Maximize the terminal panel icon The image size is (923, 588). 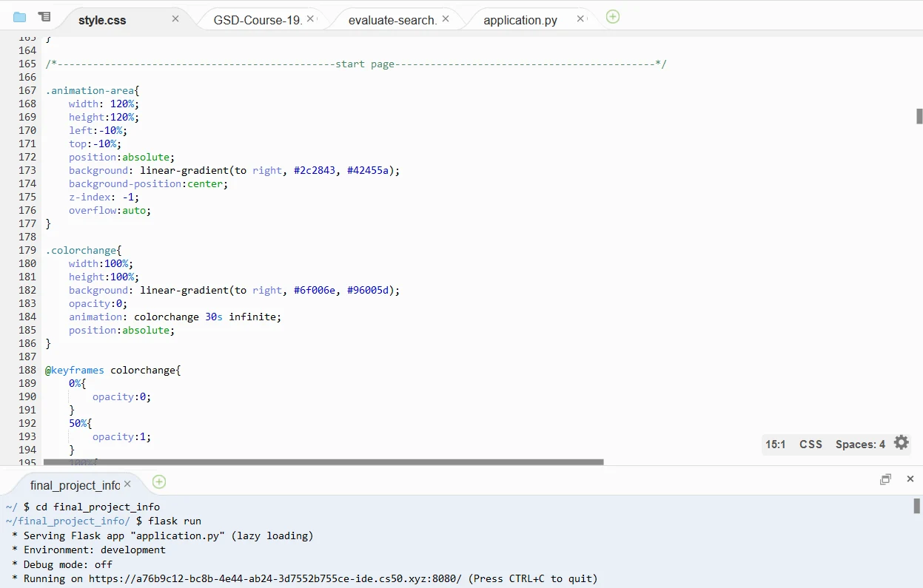[885, 479]
